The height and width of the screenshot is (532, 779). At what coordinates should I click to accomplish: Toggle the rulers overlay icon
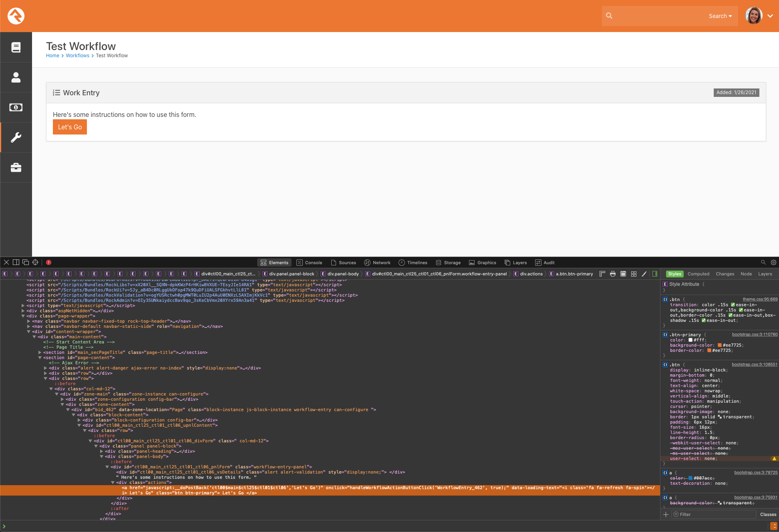pos(602,274)
